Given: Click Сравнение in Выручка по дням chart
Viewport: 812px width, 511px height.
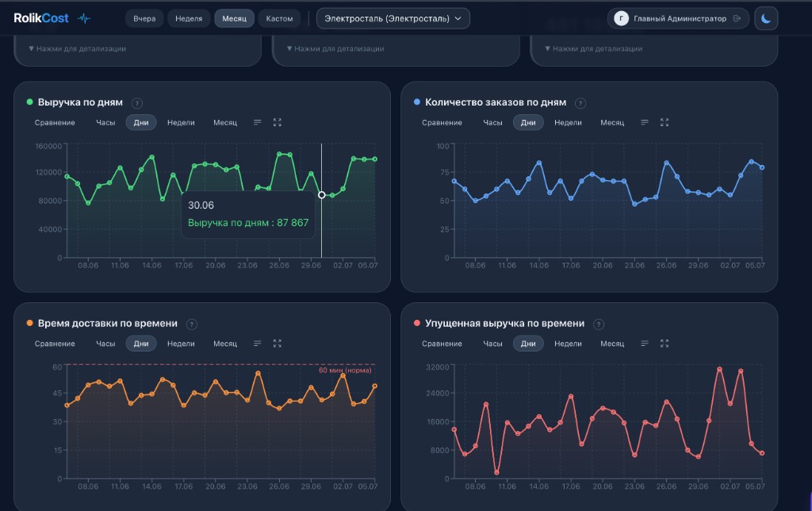Looking at the screenshot, I should tap(55, 123).
